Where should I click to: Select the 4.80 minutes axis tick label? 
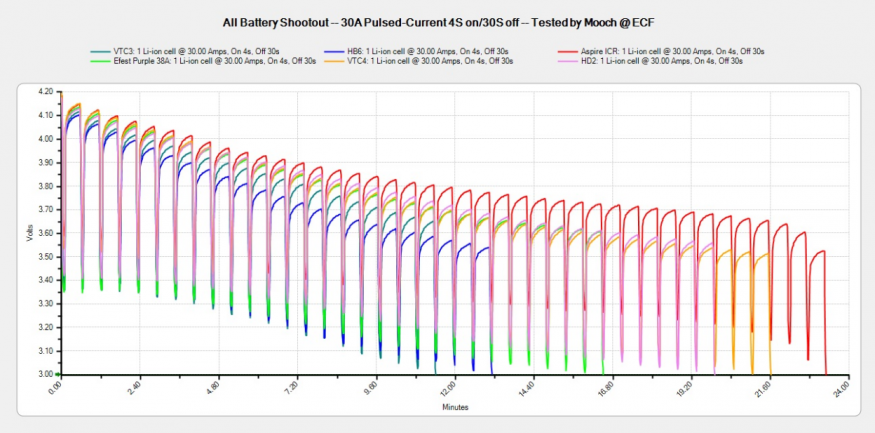coord(212,388)
